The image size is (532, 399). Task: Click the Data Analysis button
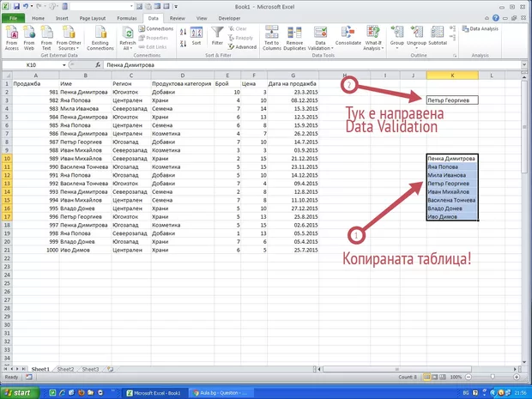pos(485,28)
